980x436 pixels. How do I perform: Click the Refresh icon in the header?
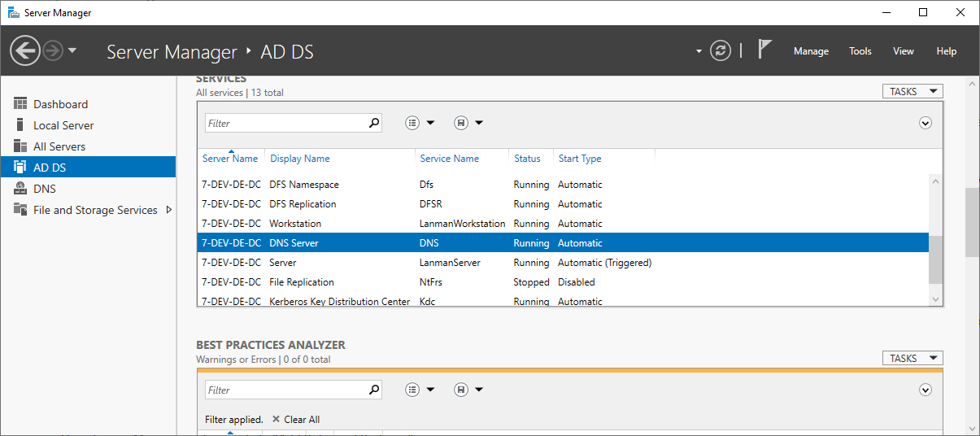tap(721, 50)
